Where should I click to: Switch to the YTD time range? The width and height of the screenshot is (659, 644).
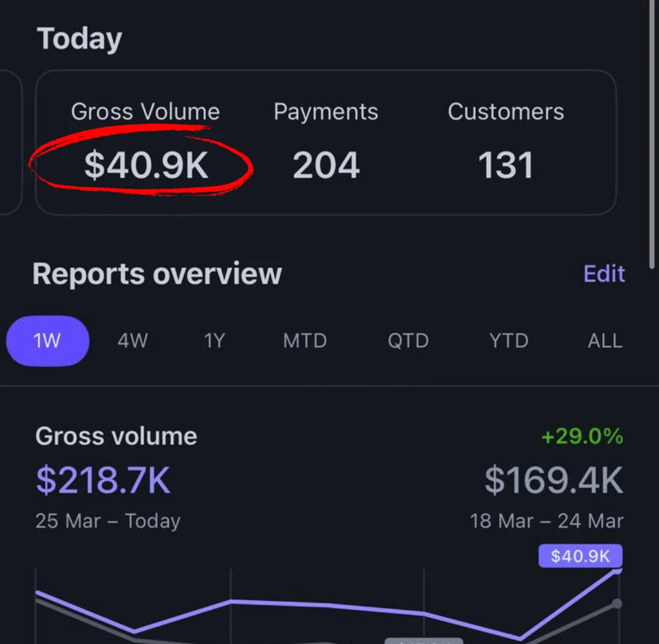click(509, 340)
